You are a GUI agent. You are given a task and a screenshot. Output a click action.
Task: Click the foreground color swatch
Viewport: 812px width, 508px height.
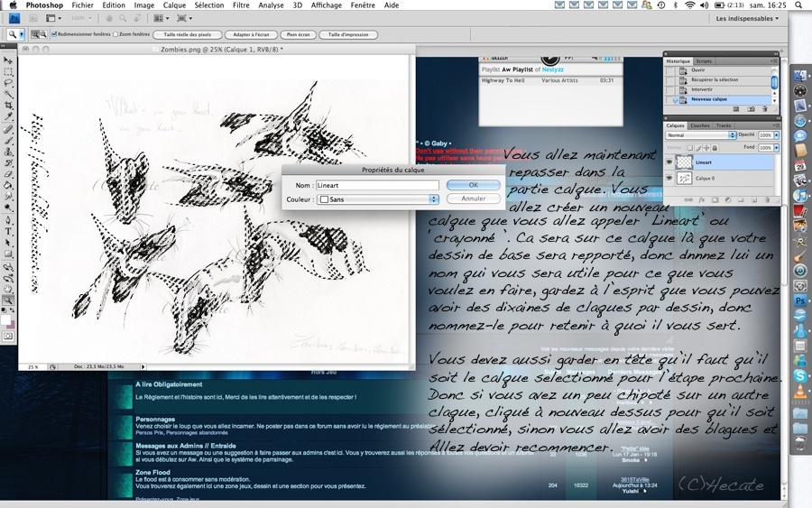5,320
